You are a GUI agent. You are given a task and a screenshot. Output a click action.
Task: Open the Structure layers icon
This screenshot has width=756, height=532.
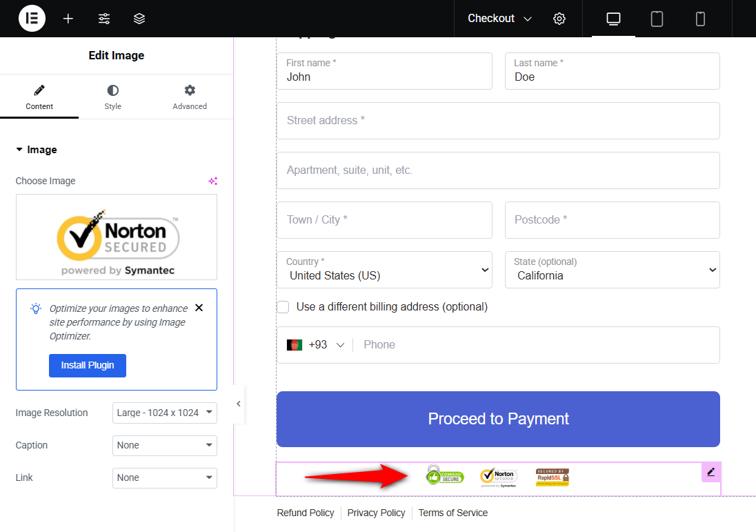pos(139,19)
